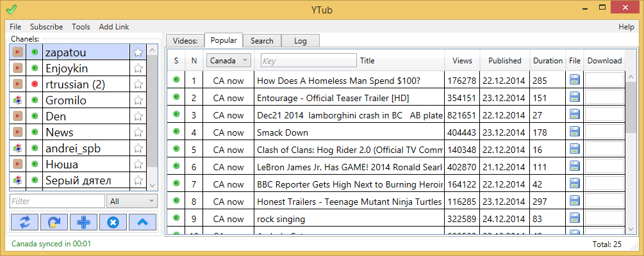Click save file icon for Homeless Man video

coord(575,79)
